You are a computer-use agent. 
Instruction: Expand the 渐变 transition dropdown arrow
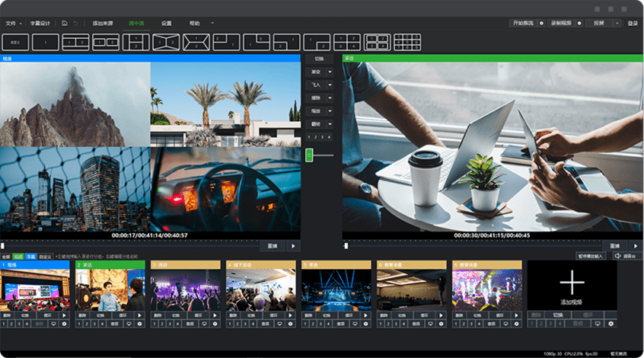point(330,72)
